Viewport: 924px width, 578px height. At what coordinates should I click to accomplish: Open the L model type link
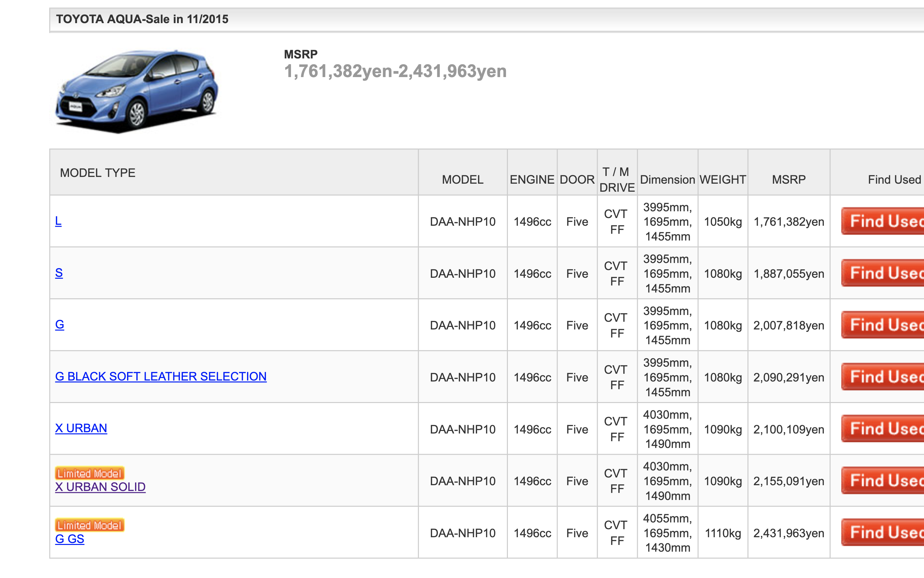[x=58, y=221]
